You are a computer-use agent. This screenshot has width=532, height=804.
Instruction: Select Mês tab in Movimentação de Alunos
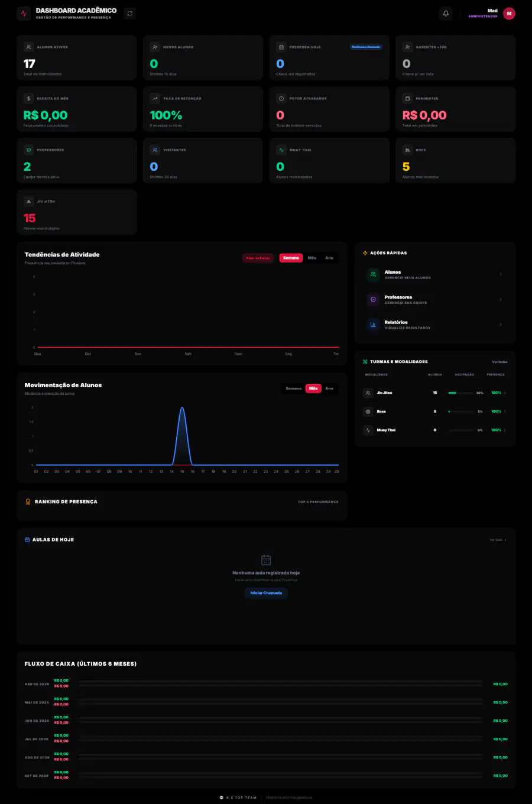313,388
